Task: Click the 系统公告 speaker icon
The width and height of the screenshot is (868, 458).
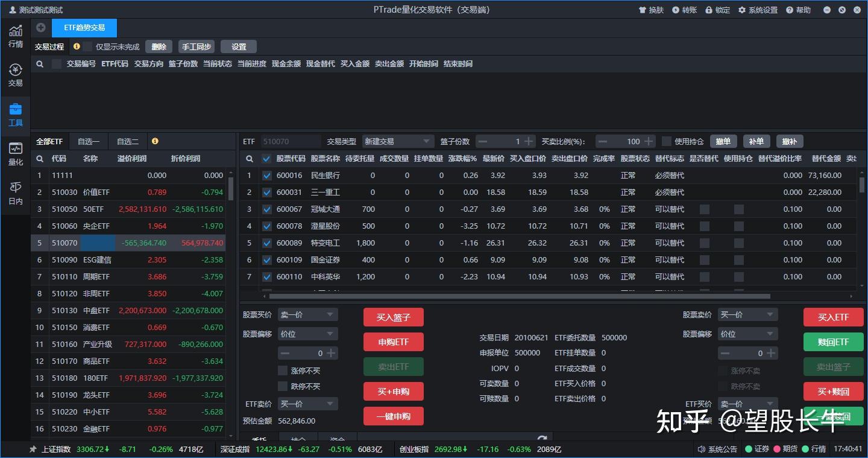Action: pyautogui.click(x=702, y=450)
